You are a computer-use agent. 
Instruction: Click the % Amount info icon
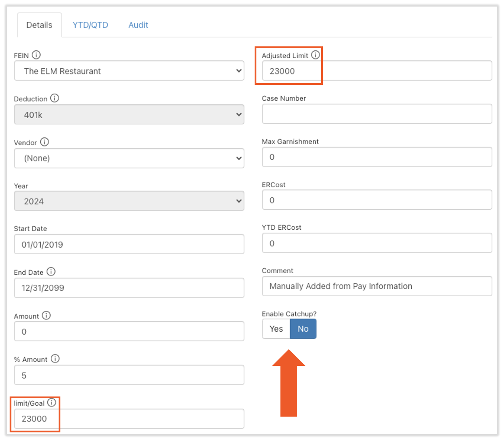(x=55, y=359)
